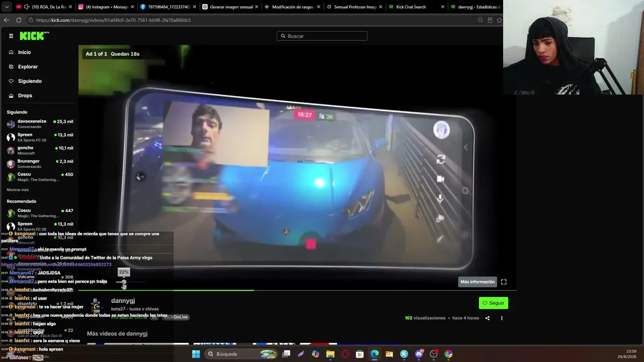Open the Windows Start menu
The height and width of the screenshot is (362, 644).
click(196, 354)
